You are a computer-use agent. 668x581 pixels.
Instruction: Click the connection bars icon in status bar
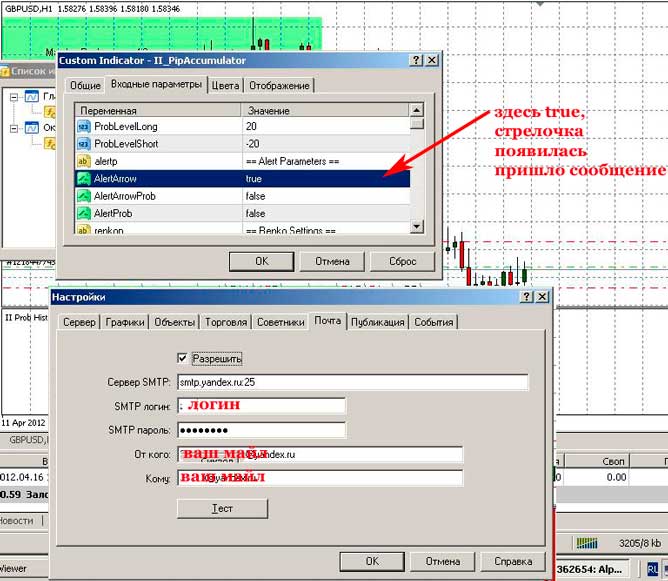click(x=587, y=543)
